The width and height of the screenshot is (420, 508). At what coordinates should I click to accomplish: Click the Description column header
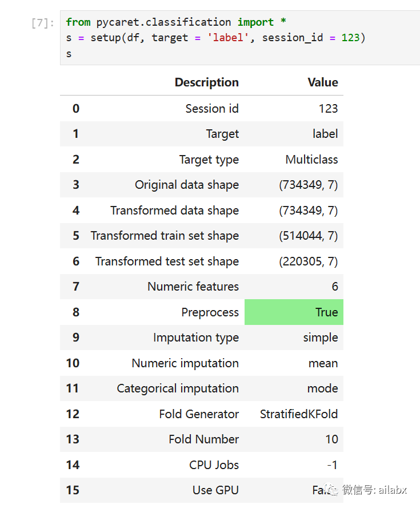click(x=207, y=82)
